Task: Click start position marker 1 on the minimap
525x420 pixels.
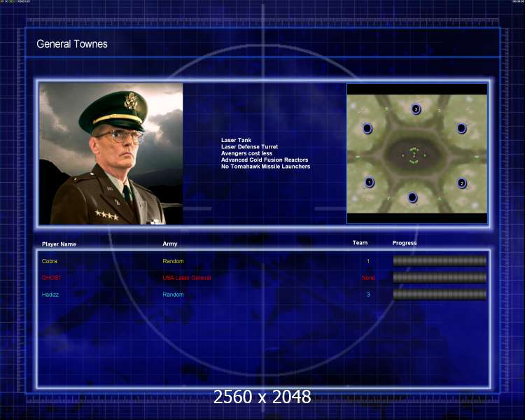Action: [370, 183]
